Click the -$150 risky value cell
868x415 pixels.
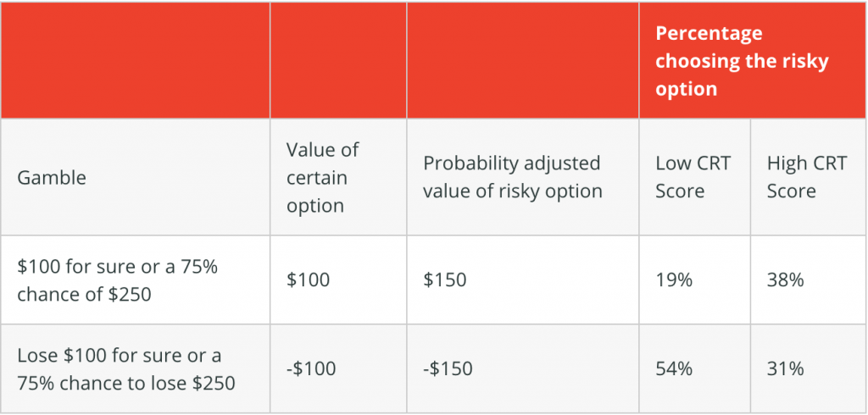pyautogui.click(x=448, y=368)
